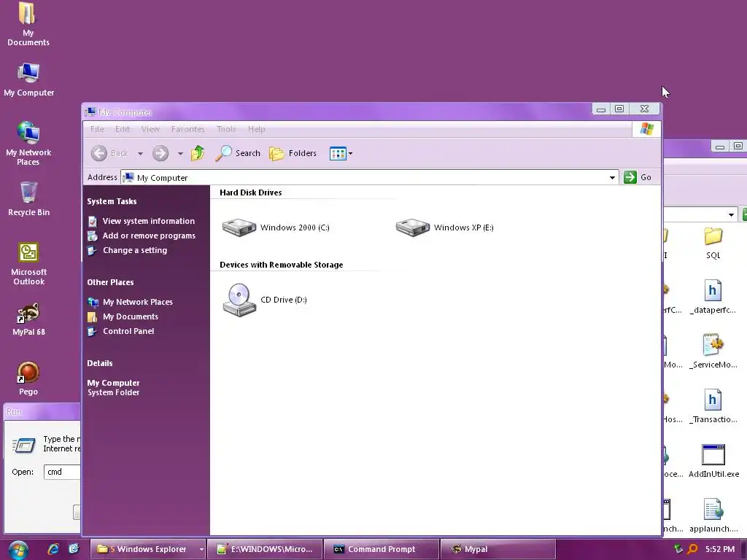Screen dimensions: 747x560
Task: Expand the Back history dropdown arrow
Action: point(140,153)
